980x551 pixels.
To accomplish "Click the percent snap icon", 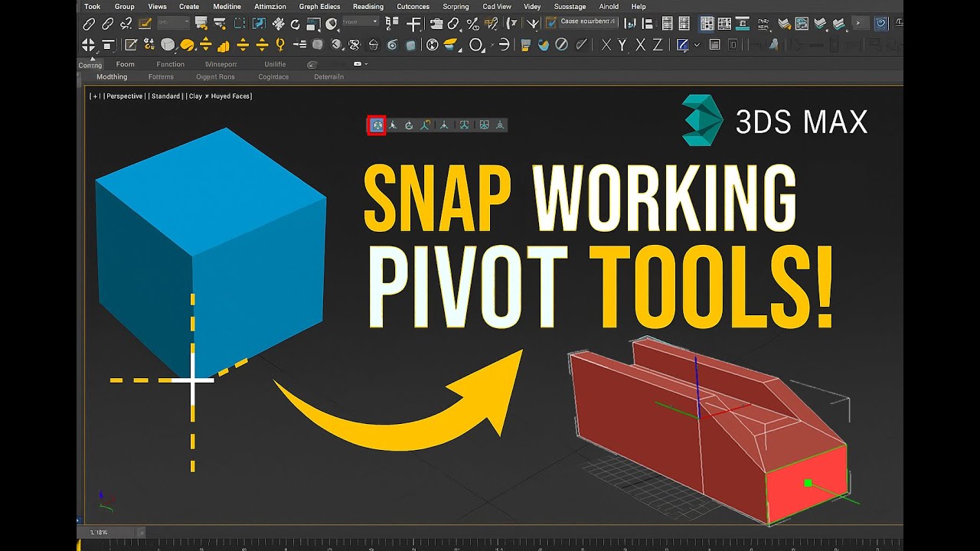I will point(472,24).
